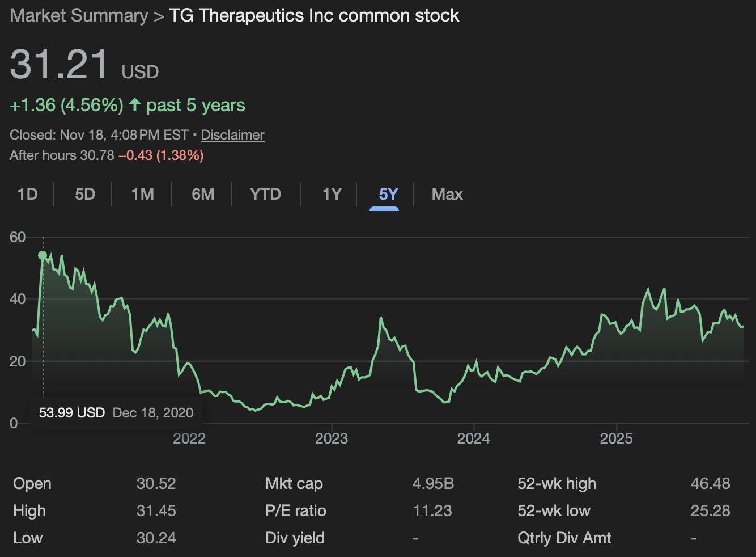The width and height of the screenshot is (756, 557).
Task: Click the Open label
Action: [32, 484]
